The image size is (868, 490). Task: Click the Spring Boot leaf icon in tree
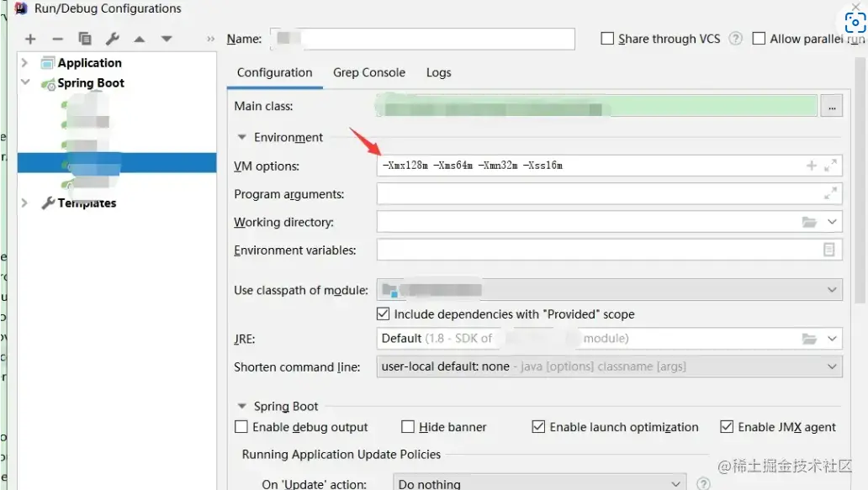click(x=48, y=83)
